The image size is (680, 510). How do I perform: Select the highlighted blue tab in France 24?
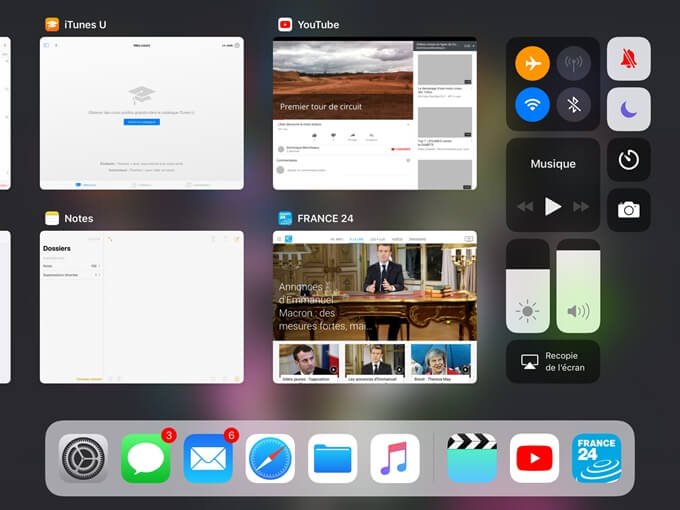[356, 239]
